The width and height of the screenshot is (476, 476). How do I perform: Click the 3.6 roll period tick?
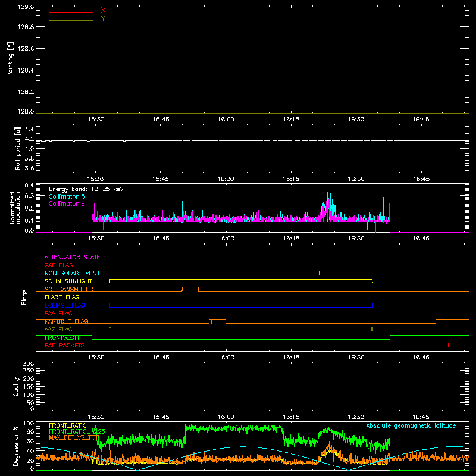(x=29, y=168)
